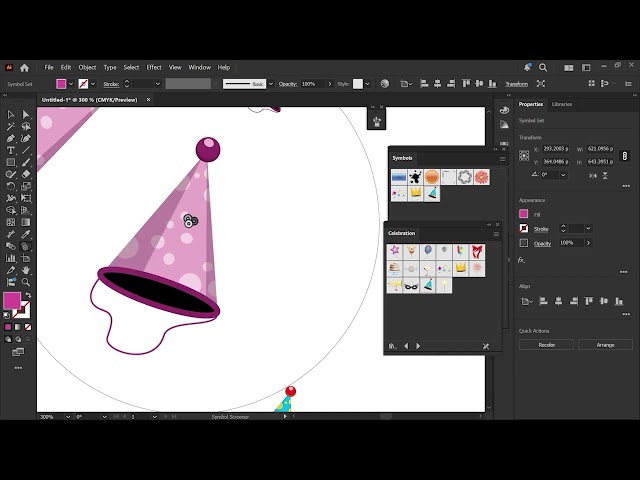Enable Draw Normal mode

8,339
